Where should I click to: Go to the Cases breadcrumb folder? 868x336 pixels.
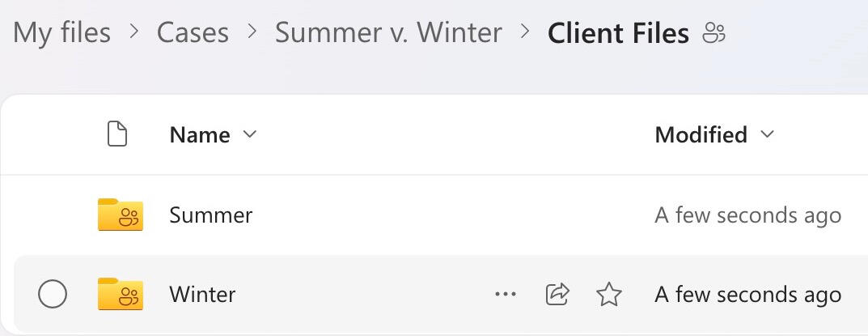pos(193,33)
